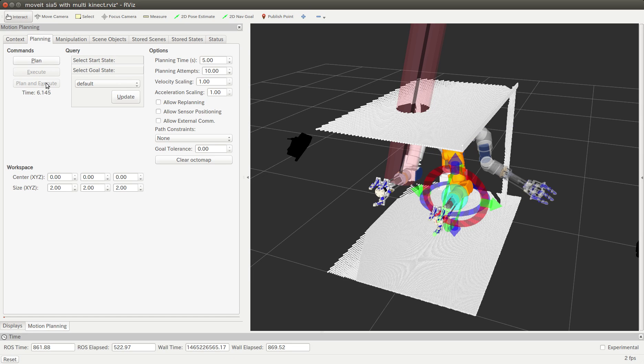
Task: Click the Plan button
Action: [x=37, y=61]
